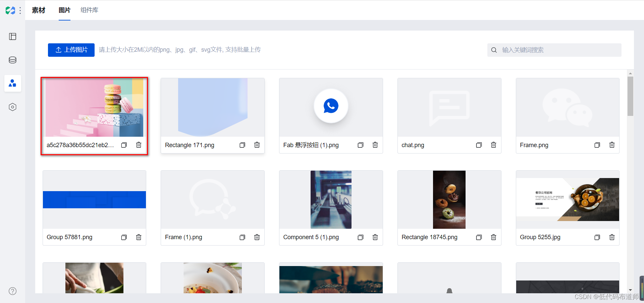Open the Frame (1).png thumbnail
644x303 pixels.
213,200
